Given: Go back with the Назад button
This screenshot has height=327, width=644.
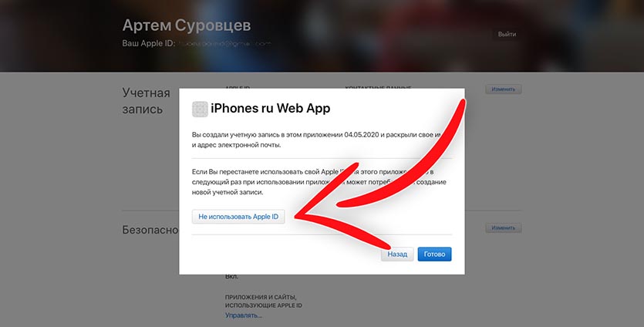Looking at the screenshot, I should click(397, 255).
